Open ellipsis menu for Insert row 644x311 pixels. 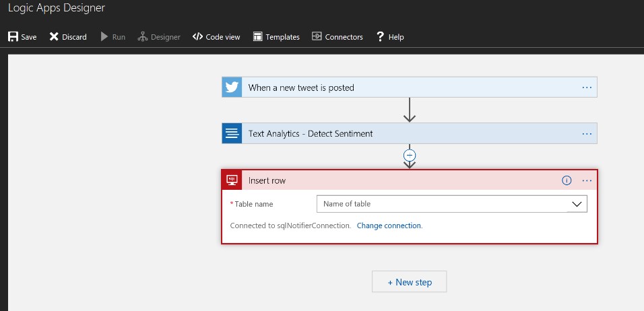(587, 180)
